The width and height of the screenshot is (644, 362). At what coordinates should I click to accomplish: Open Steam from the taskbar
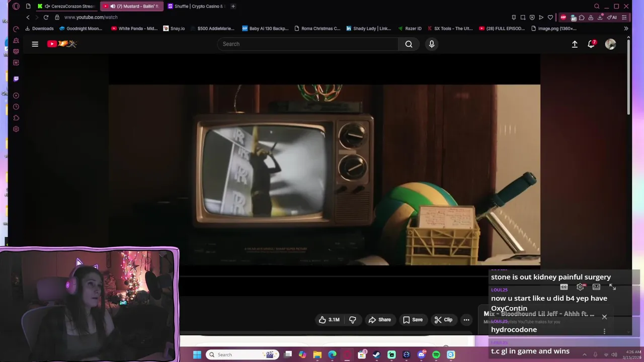(x=376, y=355)
